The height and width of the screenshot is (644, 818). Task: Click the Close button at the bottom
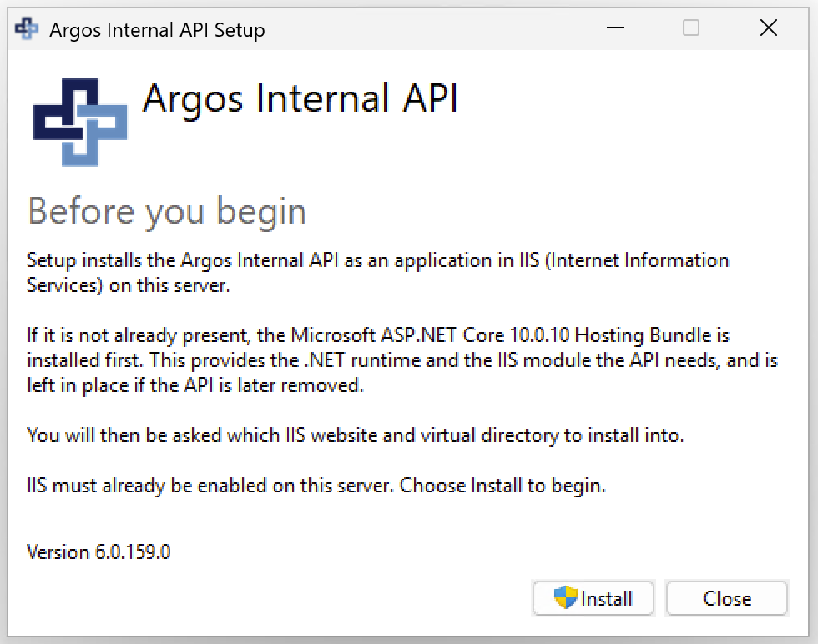coord(727,598)
